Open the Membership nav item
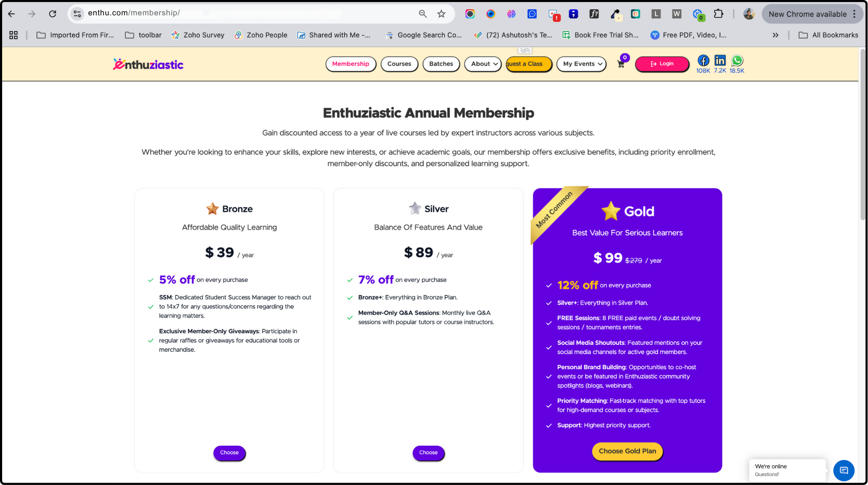 [x=350, y=64]
